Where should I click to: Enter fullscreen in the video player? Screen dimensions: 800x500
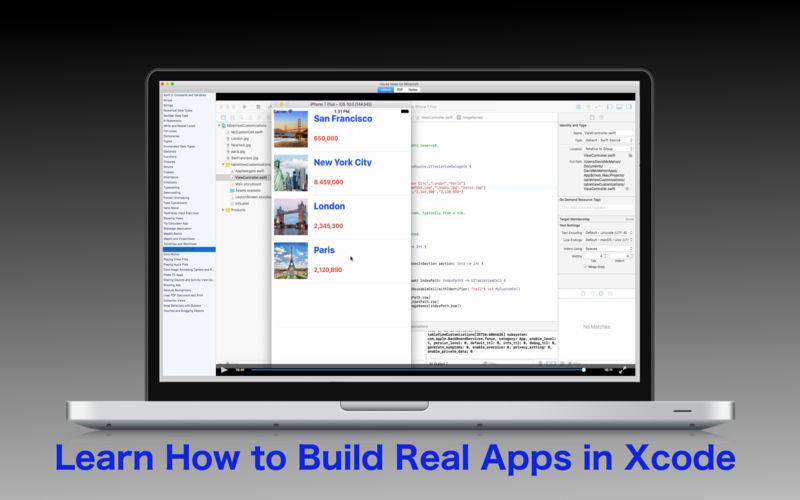(622, 370)
